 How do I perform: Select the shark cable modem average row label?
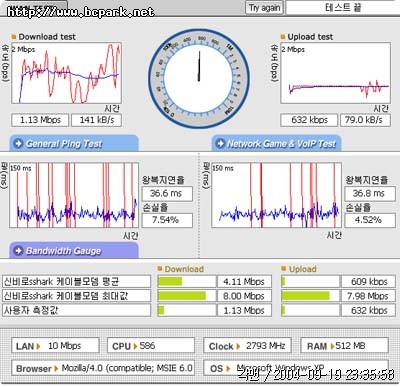click(76, 282)
